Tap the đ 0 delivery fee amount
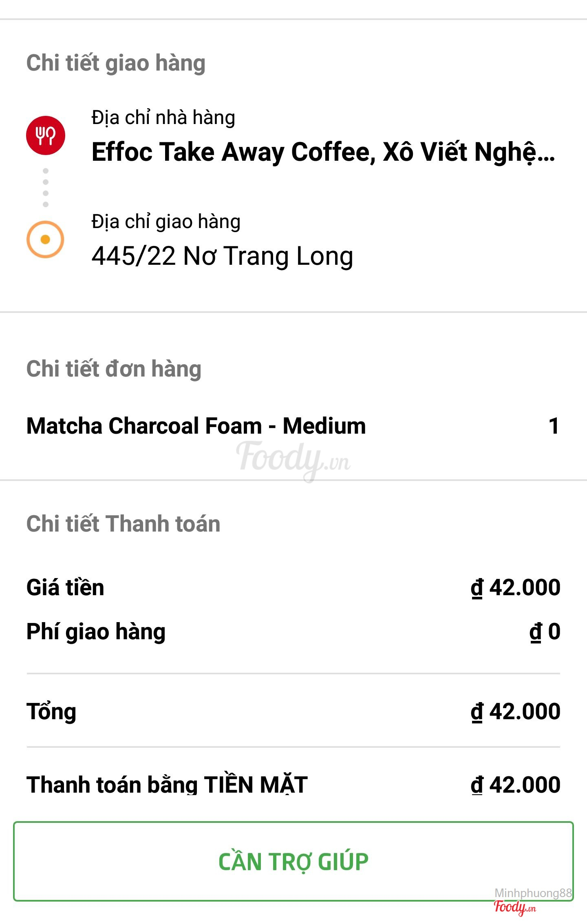The height and width of the screenshot is (924, 587). click(x=545, y=632)
